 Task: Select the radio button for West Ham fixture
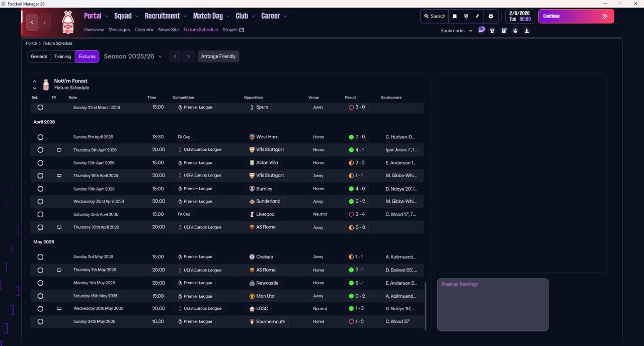pos(40,137)
